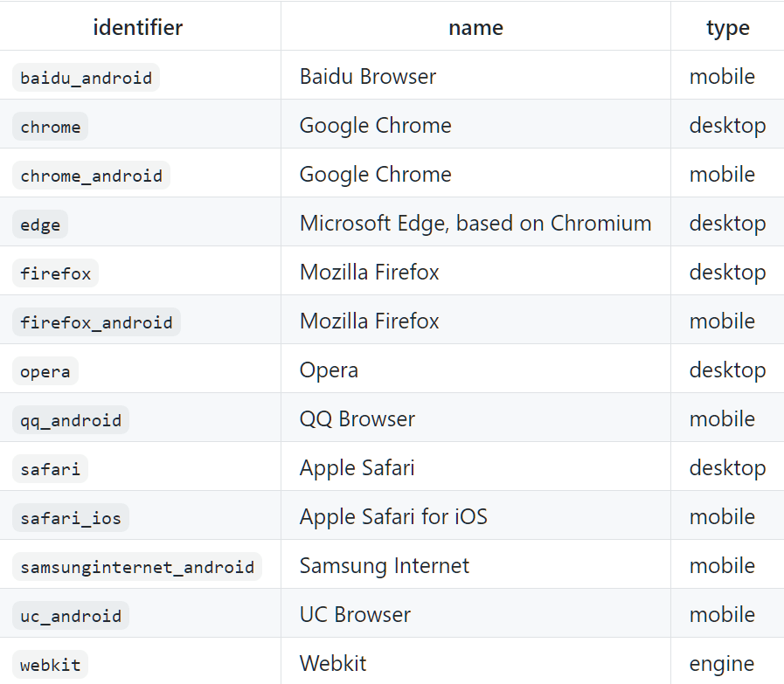The width and height of the screenshot is (784, 684).
Task: Click the qq_android identifier
Action: tap(71, 420)
